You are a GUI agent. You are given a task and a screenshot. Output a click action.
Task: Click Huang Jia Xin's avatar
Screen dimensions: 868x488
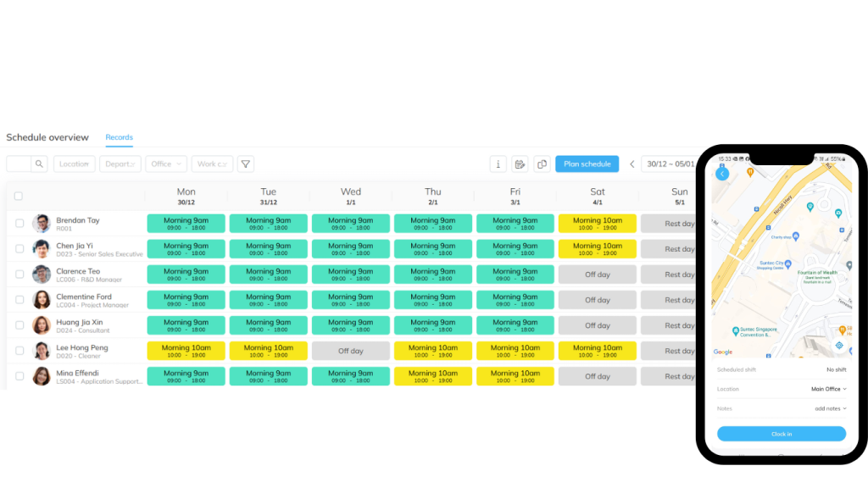(42, 325)
